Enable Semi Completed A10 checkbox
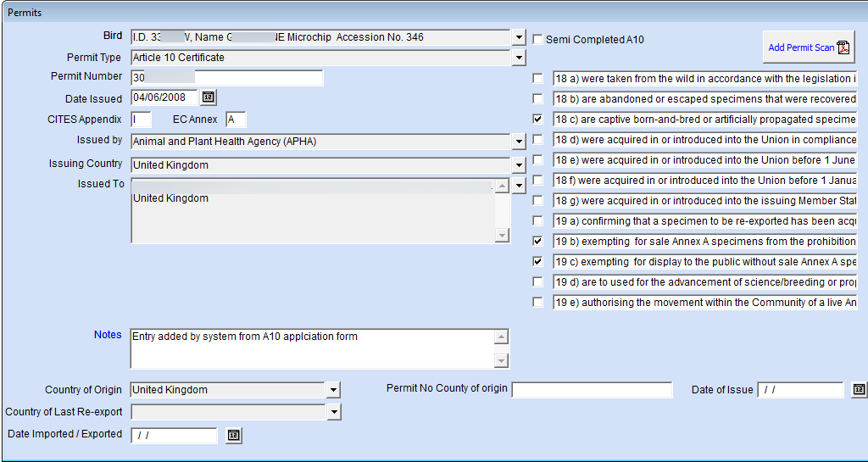 click(537, 39)
